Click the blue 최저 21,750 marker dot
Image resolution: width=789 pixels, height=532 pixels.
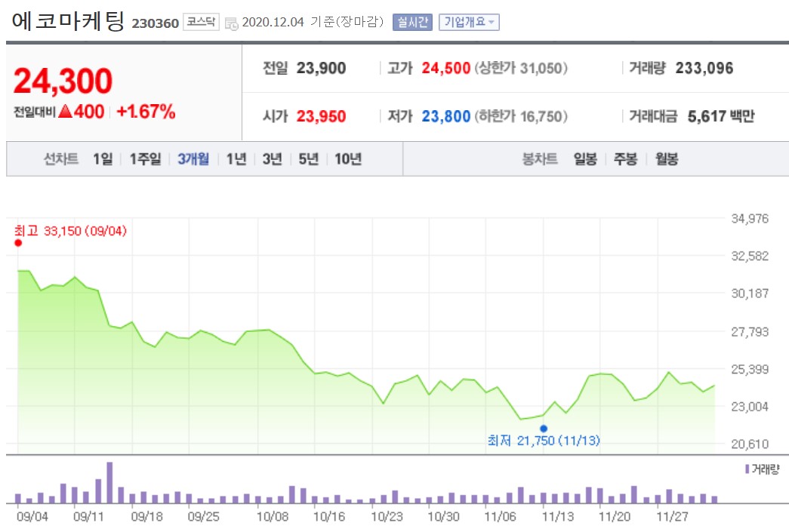tap(544, 429)
